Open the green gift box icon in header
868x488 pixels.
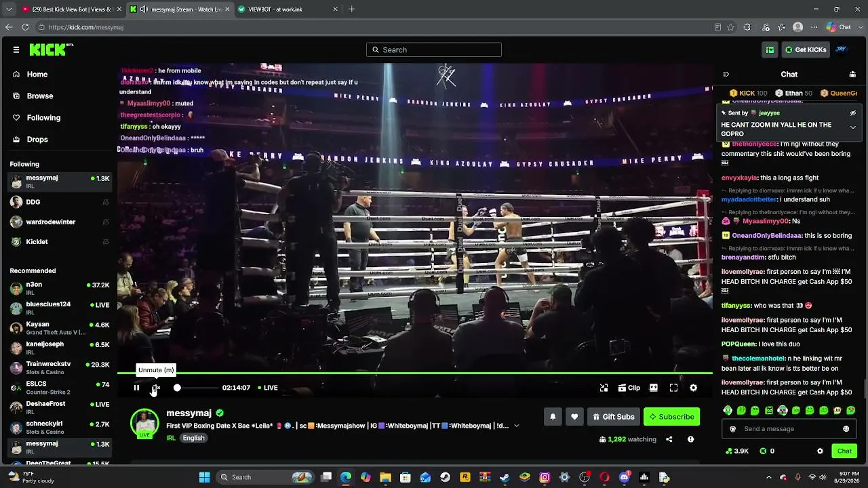(x=770, y=49)
